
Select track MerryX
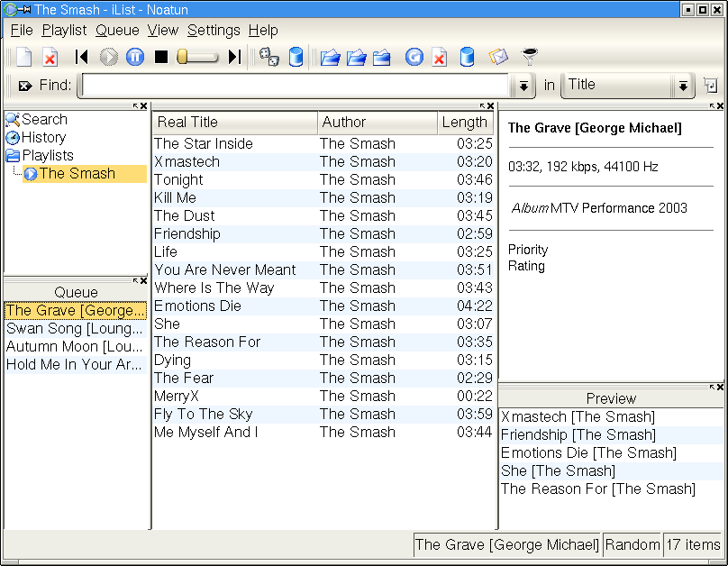pos(323,397)
